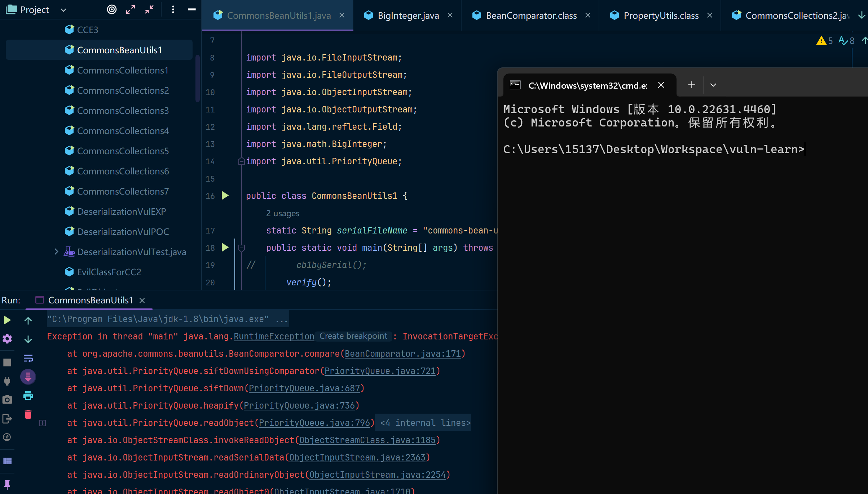This screenshot has height=494, width=868.
Task: Close the CommonsBeanUtils1 run tab
Action: click(x=142, y=300)
